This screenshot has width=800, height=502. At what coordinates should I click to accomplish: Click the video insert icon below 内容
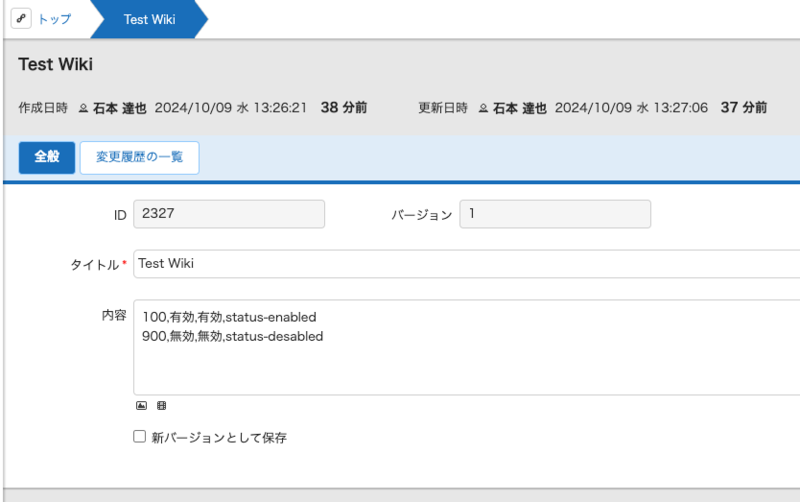(161, 406)
